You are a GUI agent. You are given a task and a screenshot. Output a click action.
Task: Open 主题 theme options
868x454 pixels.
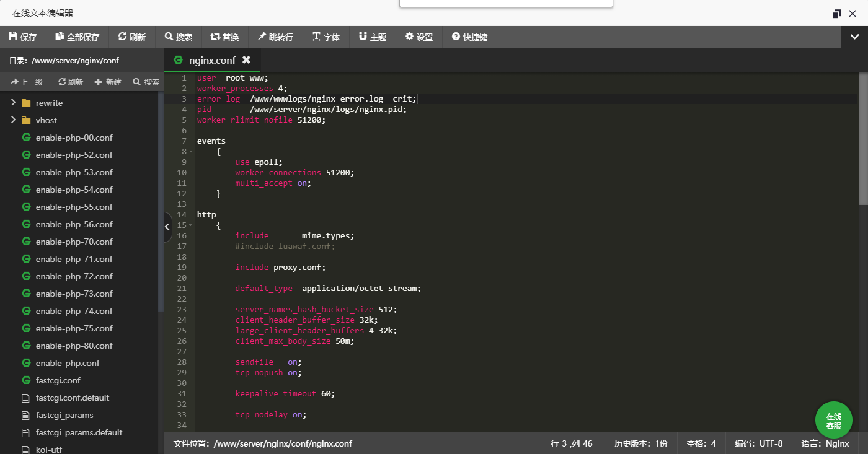click(x=373, y=37)
